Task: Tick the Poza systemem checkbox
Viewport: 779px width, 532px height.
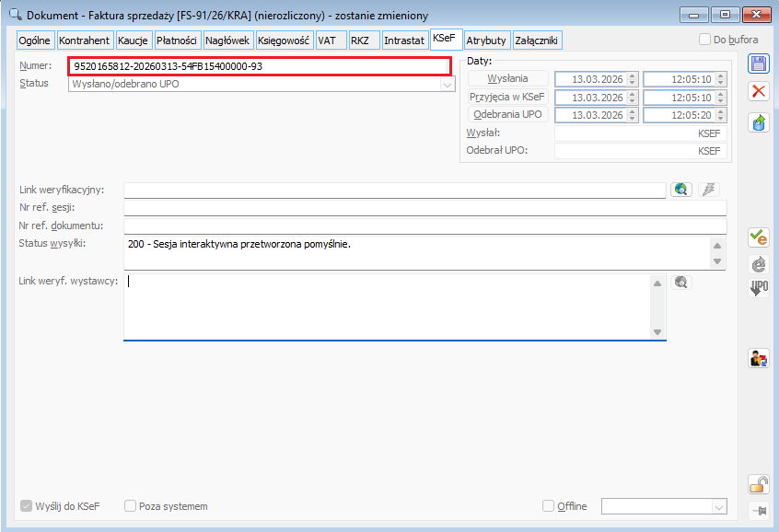Action: pyautogui.click(x=130, y=506)
